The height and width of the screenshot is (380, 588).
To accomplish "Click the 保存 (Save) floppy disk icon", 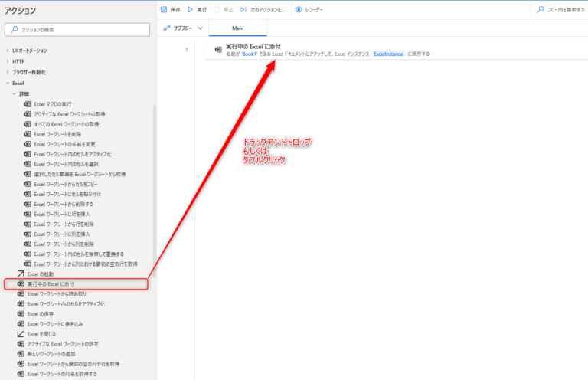I will 164,9.
